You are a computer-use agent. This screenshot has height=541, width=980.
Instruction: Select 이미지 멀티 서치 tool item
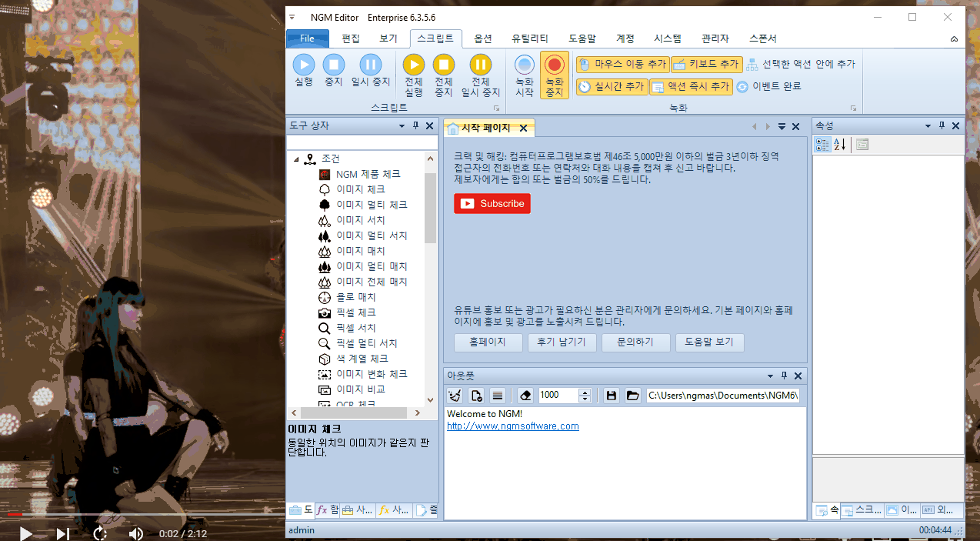click(372, 235)
